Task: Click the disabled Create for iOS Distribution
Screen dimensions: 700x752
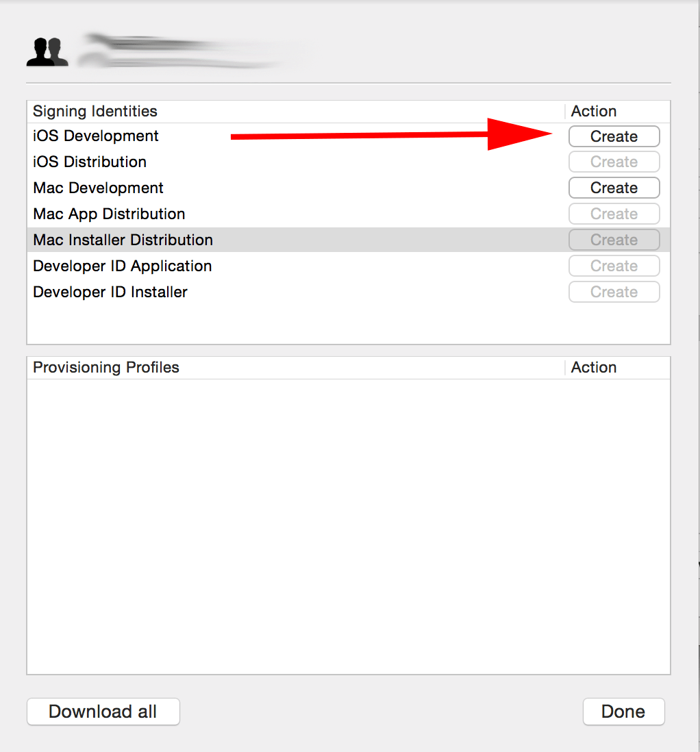Action: pyautogui.click(x=614, y=162)
